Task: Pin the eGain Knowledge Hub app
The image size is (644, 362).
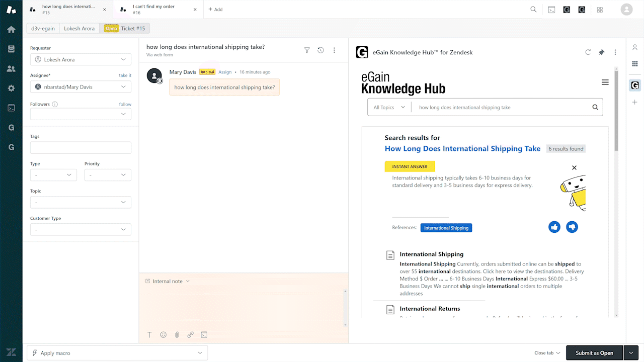Action: point(601,52)
